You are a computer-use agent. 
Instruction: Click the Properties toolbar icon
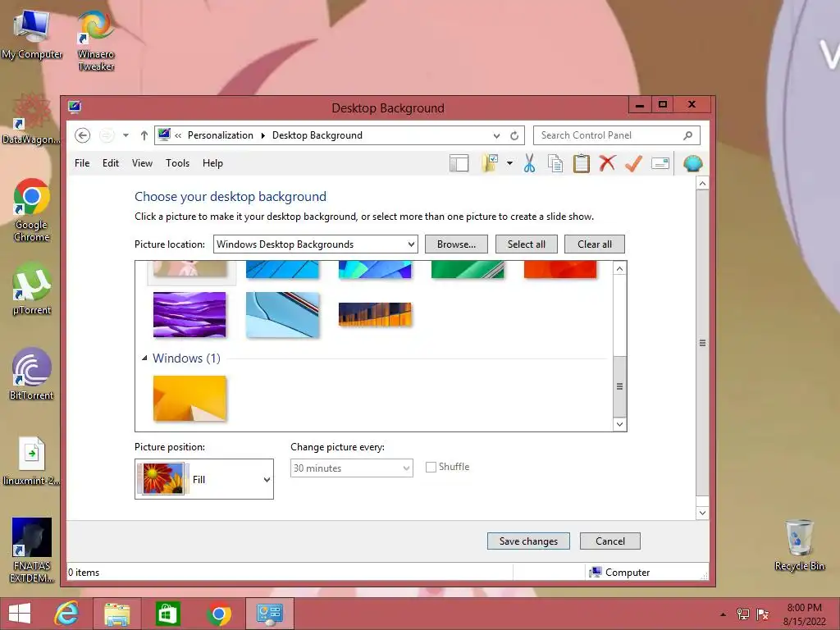coord(660,163)
